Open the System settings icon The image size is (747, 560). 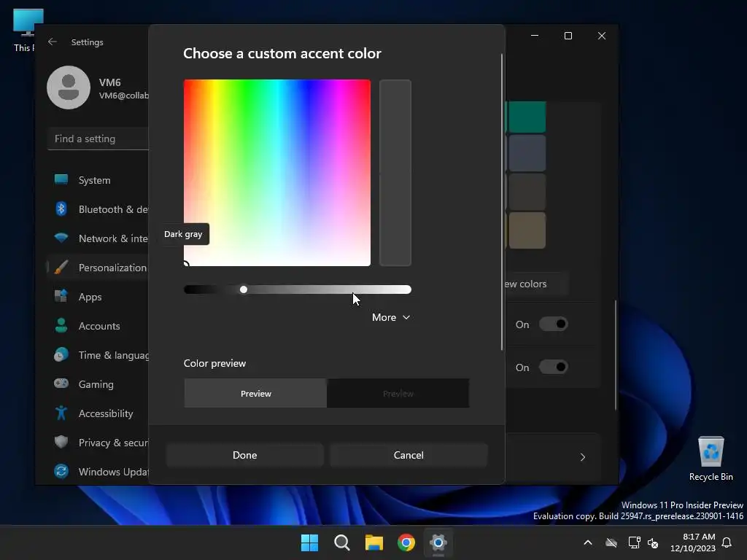click(x=61, y=179)
